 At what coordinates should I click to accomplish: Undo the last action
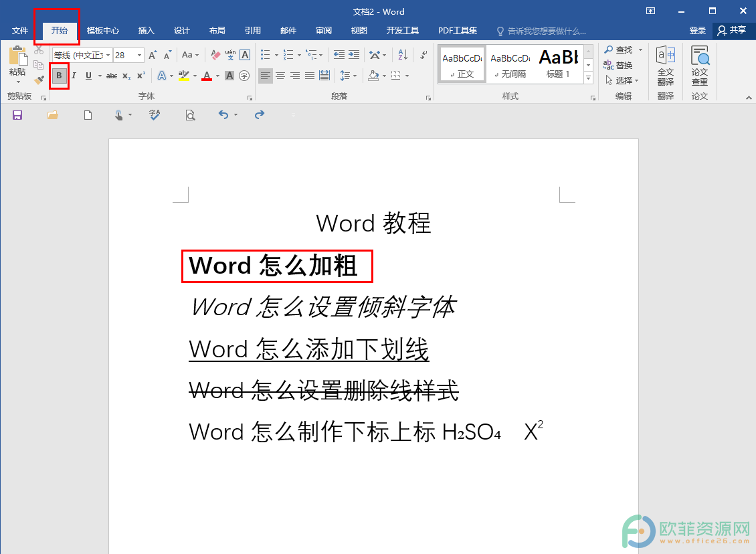[x=223, y=115]
